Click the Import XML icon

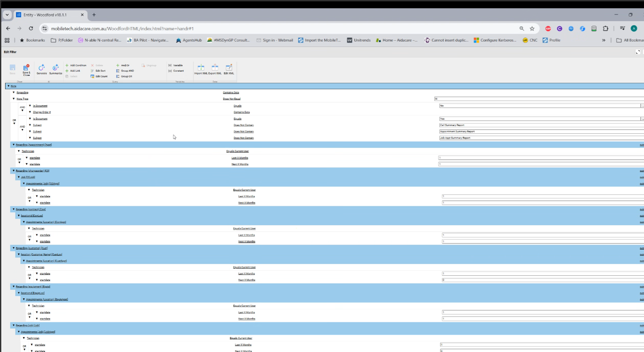click(x=201, y=70)
